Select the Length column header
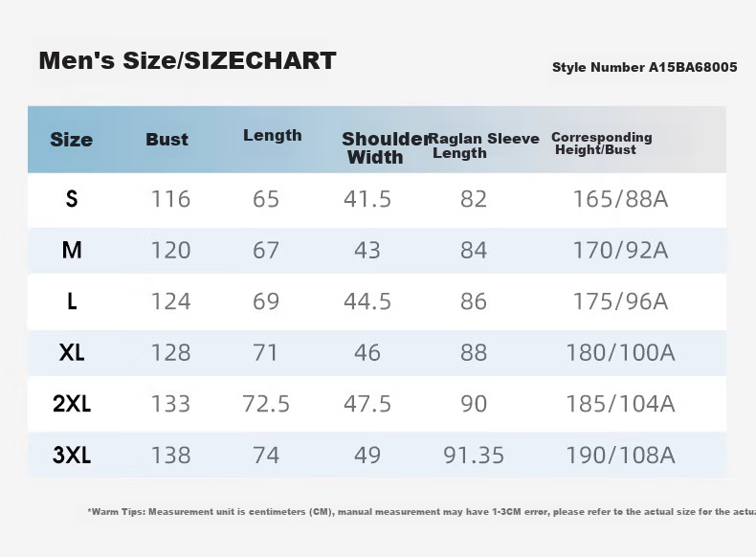 [273, 136]
